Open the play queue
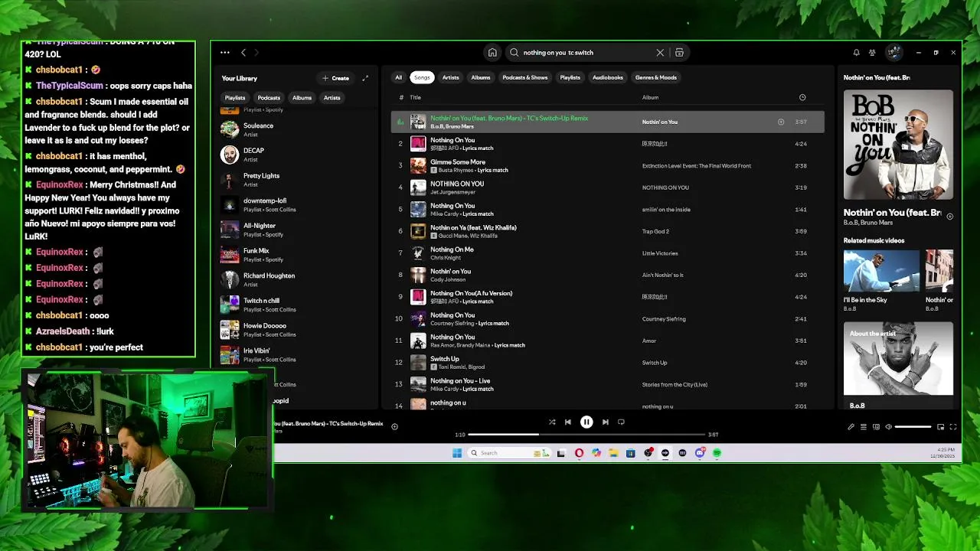Viewport: 980px width, 551px height. pos(864,427)
